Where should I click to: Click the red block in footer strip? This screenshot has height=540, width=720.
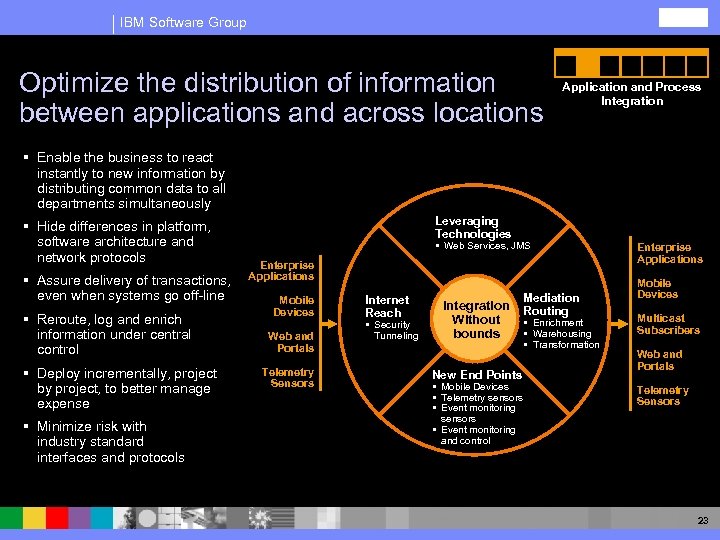pos(57,518)
